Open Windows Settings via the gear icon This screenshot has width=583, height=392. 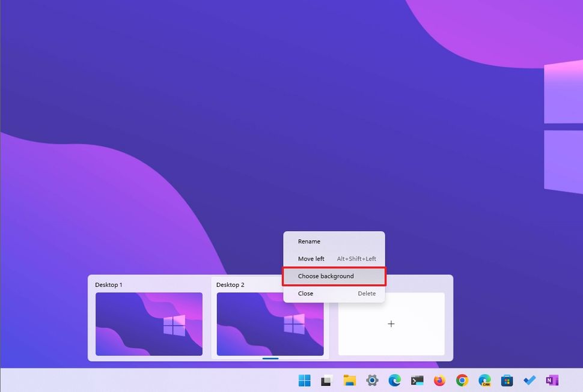point(372,380)
